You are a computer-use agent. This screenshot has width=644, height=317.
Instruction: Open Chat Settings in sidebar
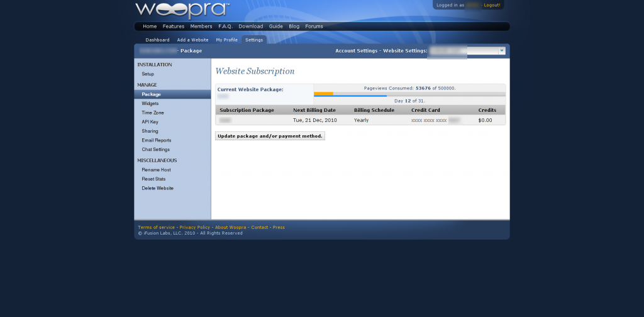click(156, 150)
